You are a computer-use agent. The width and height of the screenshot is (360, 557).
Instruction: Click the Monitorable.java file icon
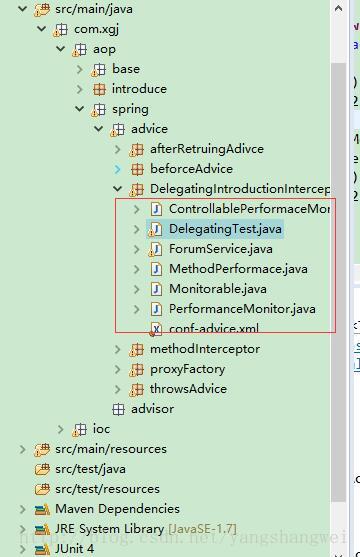tap(156, 289)
